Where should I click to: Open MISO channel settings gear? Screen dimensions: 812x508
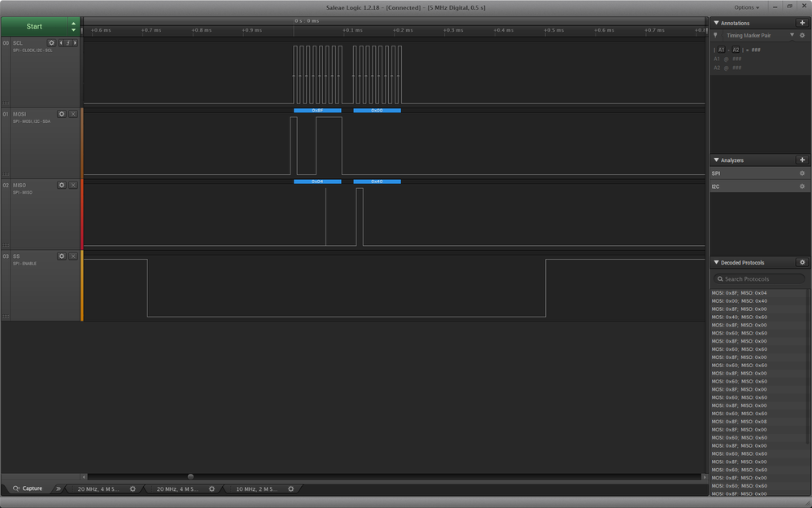coord(62,185)
